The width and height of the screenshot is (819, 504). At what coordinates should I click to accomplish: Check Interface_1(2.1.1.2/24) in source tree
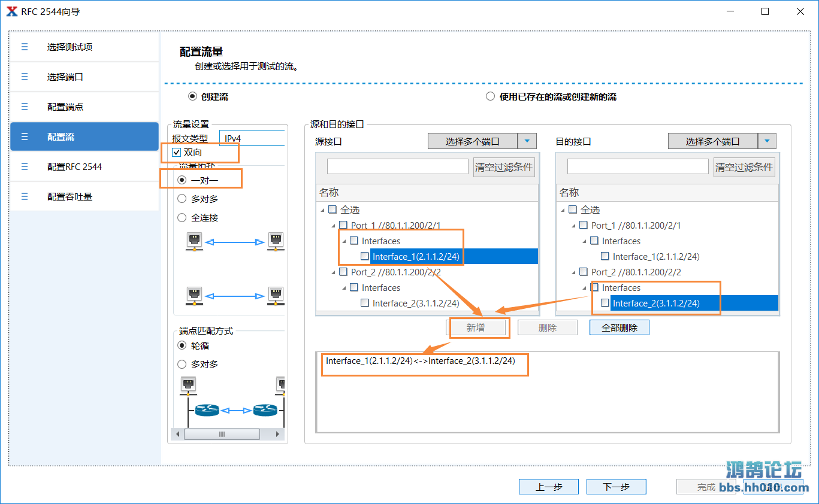pyautogui.click(x=365, y=256)
